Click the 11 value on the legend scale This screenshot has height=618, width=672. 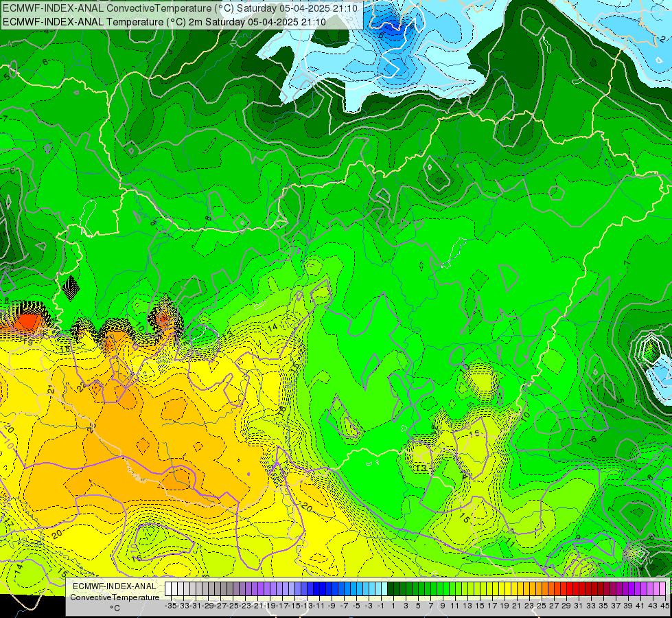pos(455,606)
